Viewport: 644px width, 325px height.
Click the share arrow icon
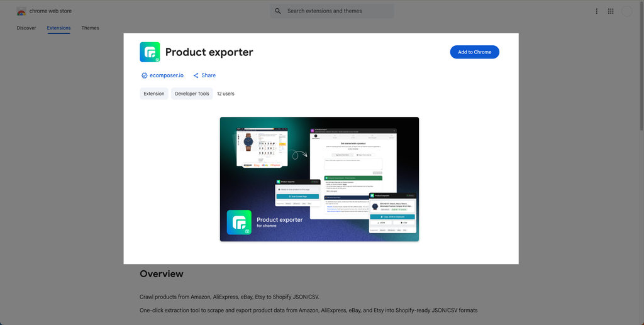point(196,75)
